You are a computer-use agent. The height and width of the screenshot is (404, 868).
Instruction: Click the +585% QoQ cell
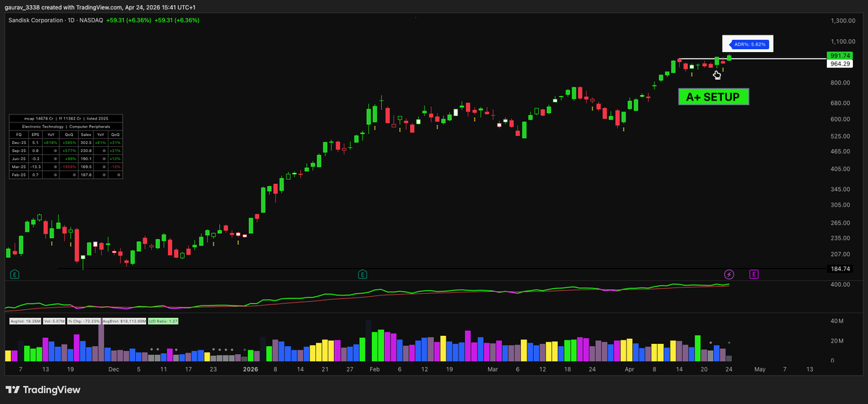[x=69, y=143]
